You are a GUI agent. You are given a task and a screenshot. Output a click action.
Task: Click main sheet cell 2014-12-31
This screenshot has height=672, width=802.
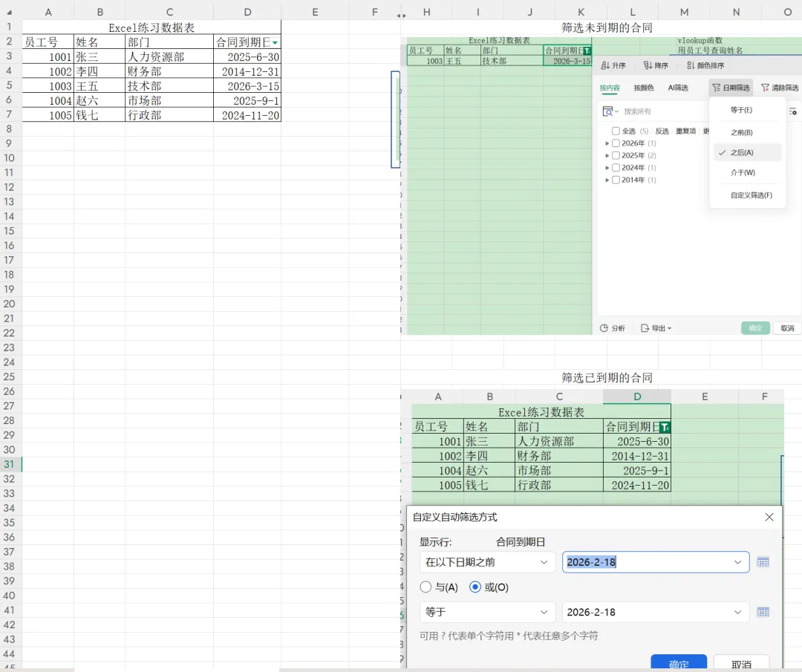coord(247,71)
